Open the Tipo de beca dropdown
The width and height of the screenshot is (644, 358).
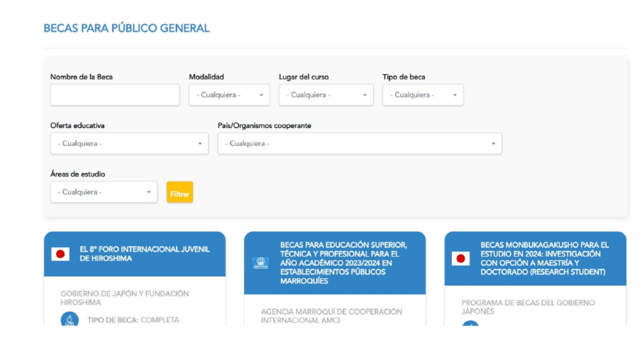423,95
